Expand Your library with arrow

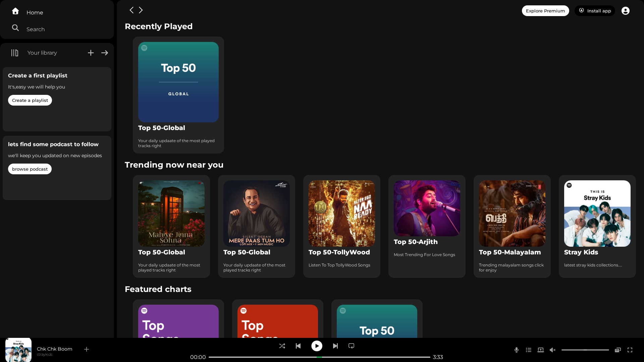coord(105,53)
